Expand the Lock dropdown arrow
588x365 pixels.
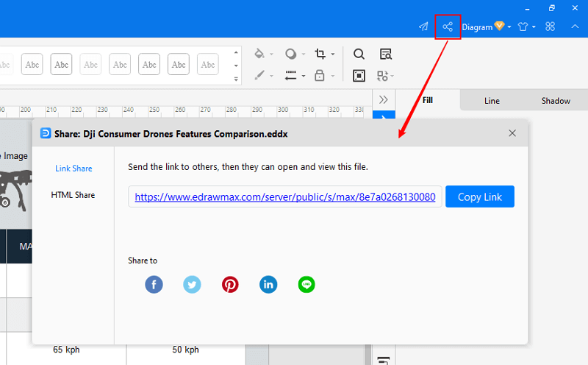click(x=333, y=77)
